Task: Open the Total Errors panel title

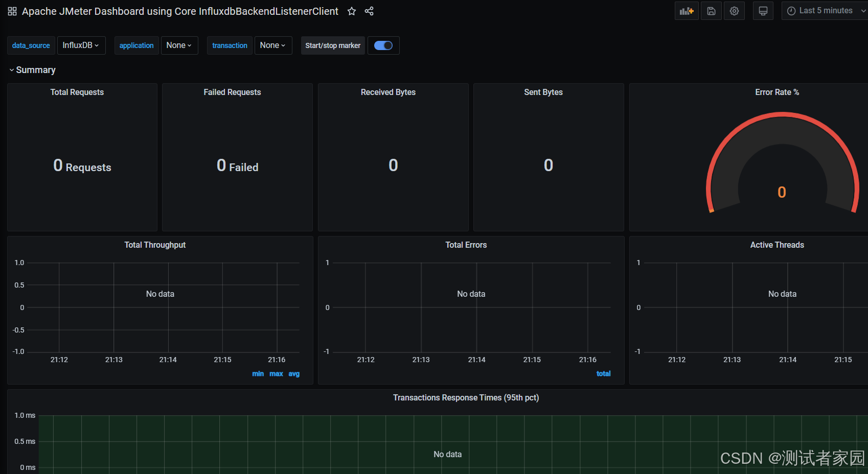Action: coord(466,245)
